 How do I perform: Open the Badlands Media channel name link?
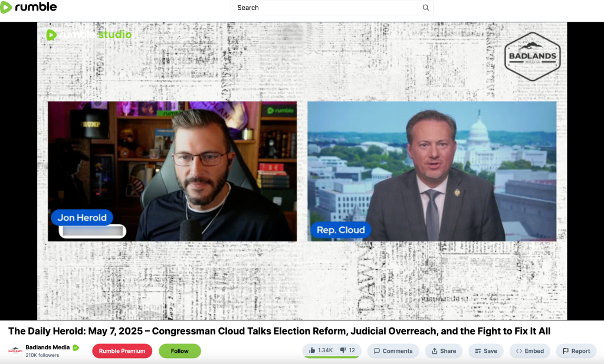pyautogui.click(x=47, y=347)
